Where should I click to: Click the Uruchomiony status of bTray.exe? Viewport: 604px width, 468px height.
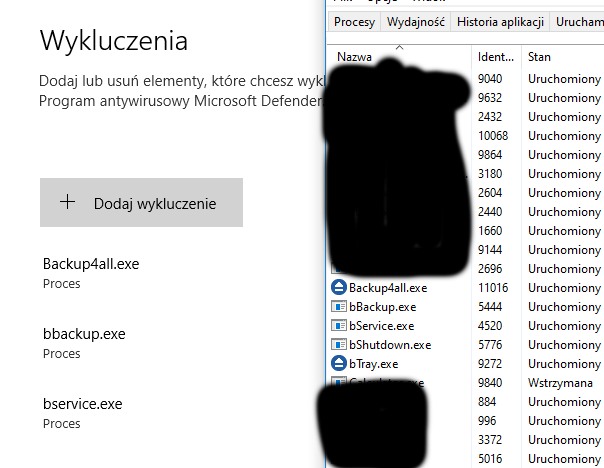tap(564, 364)
